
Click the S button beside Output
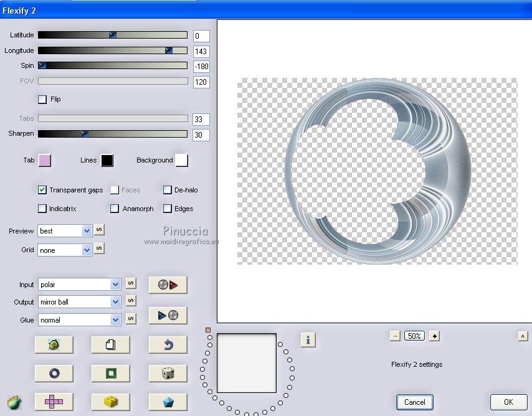[131, 301]
